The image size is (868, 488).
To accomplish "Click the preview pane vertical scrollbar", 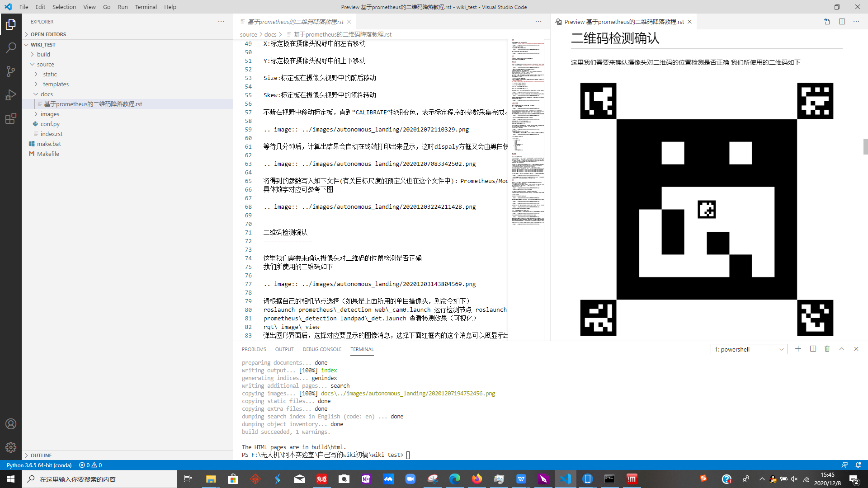I will [x=865, y=147].
